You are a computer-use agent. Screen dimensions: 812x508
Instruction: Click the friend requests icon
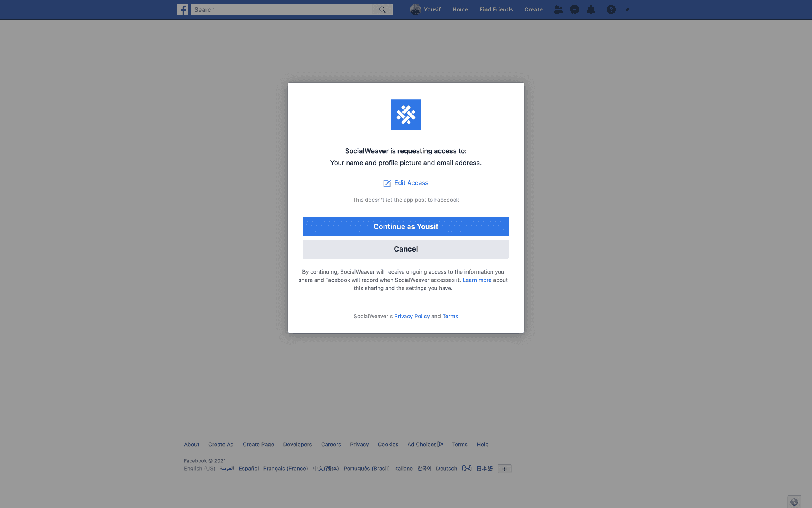click(558, 9)
